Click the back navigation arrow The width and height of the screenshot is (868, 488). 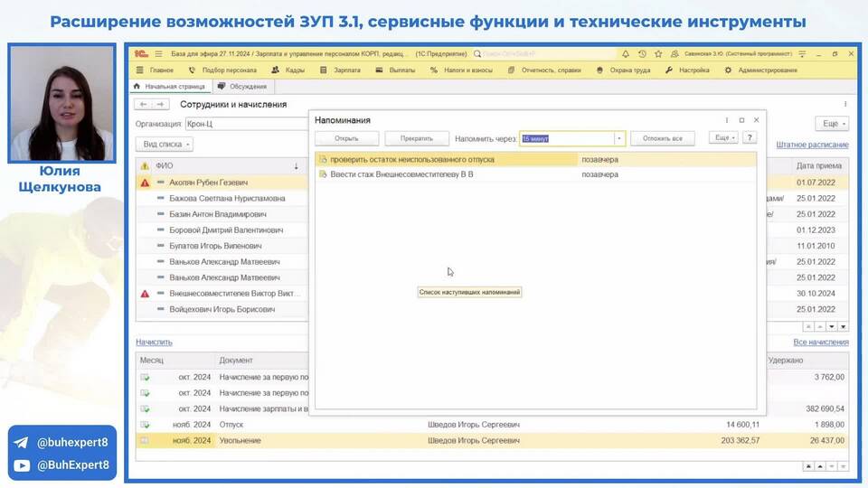143,105
